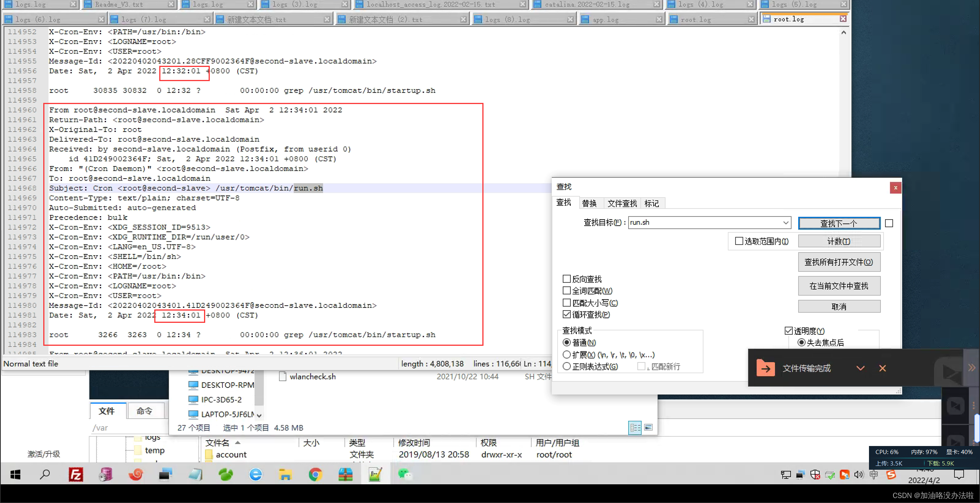This screenshot has height=503, width=980.
Task: Click the Windows Security shield tray icon
Action: click(x=815, y=475)
